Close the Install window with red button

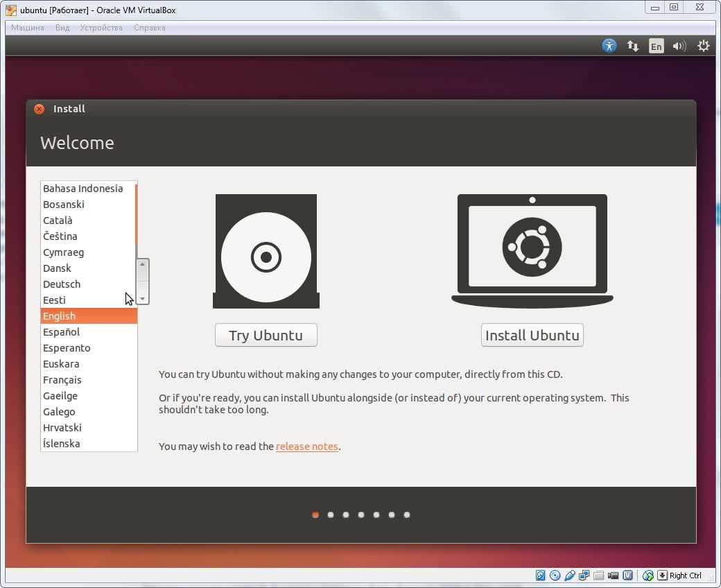[40, 109]
